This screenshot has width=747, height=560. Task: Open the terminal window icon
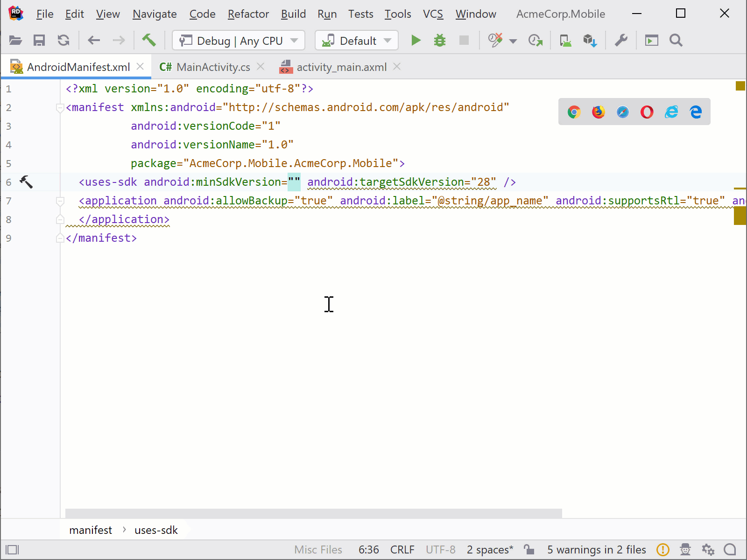651,41
